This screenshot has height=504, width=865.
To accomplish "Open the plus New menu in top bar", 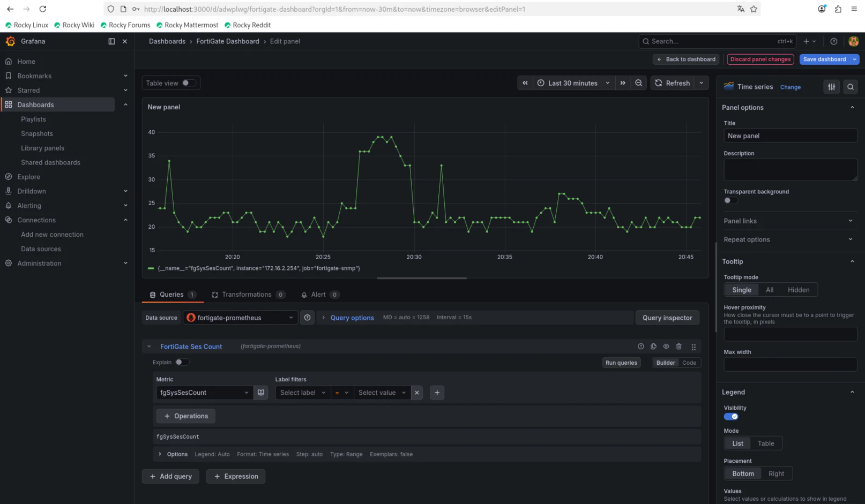I will pos(809,41).
